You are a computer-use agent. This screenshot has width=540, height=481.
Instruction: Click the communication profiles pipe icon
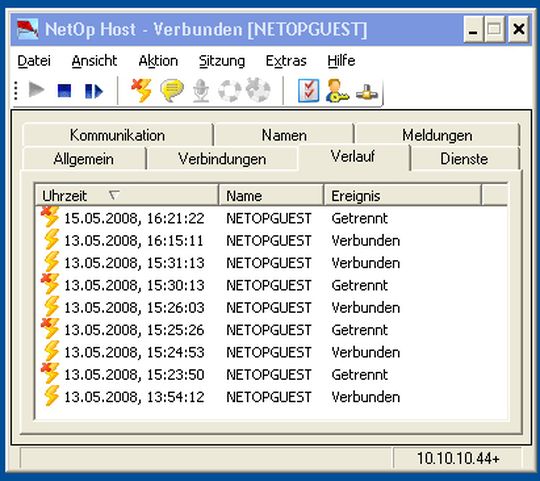point(367,92)
